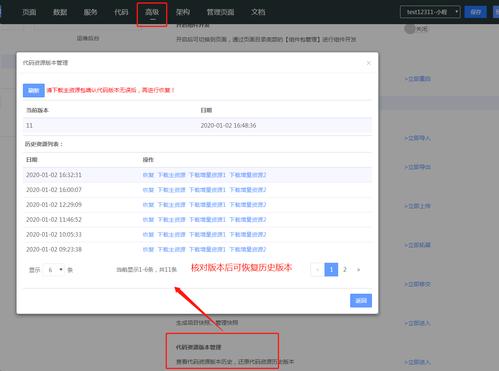Image resolution: width=499 pixels, height=371 pixels.
Task: Click 下载增量资源2 in the 10:05:33 row
Action: [x=248, y=235]
